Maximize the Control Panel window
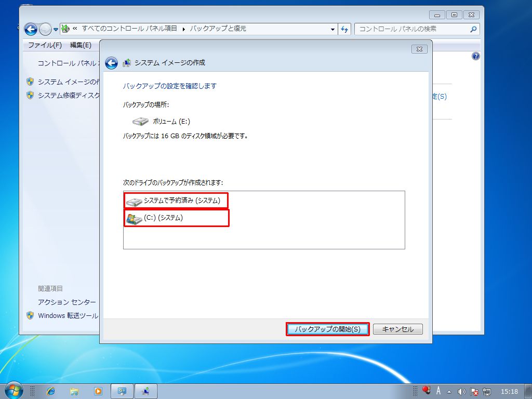 (x=454, y=15)
